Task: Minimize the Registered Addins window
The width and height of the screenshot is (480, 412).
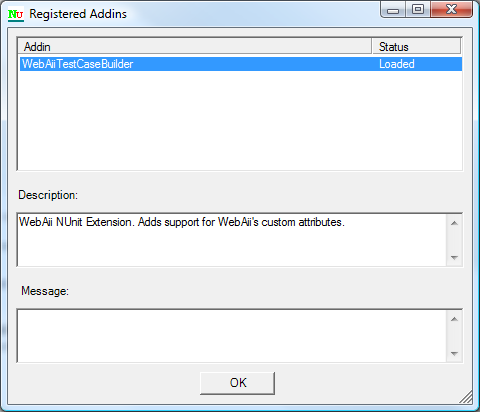Action: click(x=393, y=10)
